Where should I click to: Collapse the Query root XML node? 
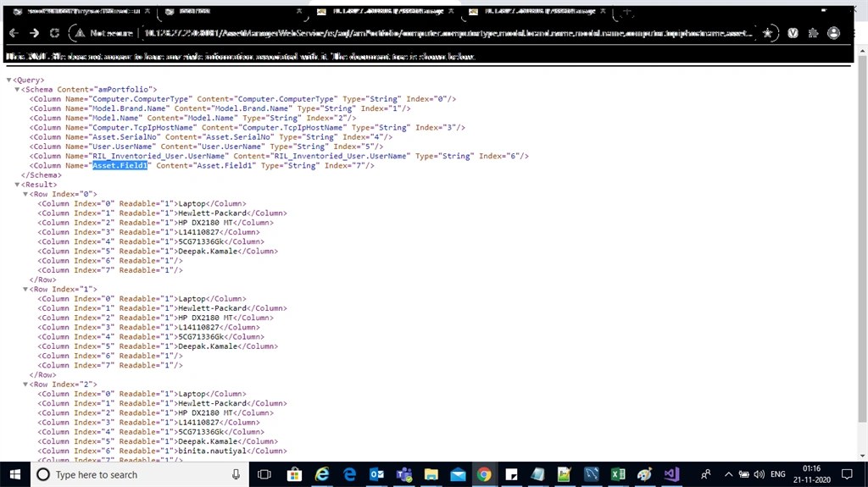coord(8,80)
